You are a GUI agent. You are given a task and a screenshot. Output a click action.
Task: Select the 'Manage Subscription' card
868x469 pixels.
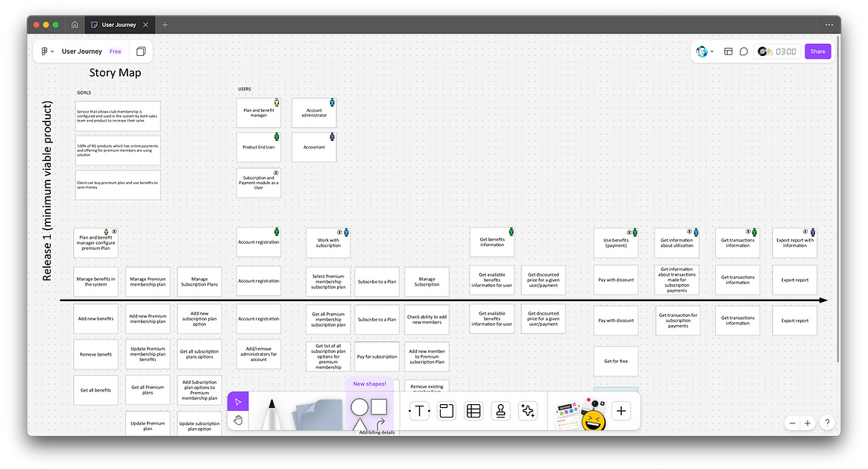point(427,281)
